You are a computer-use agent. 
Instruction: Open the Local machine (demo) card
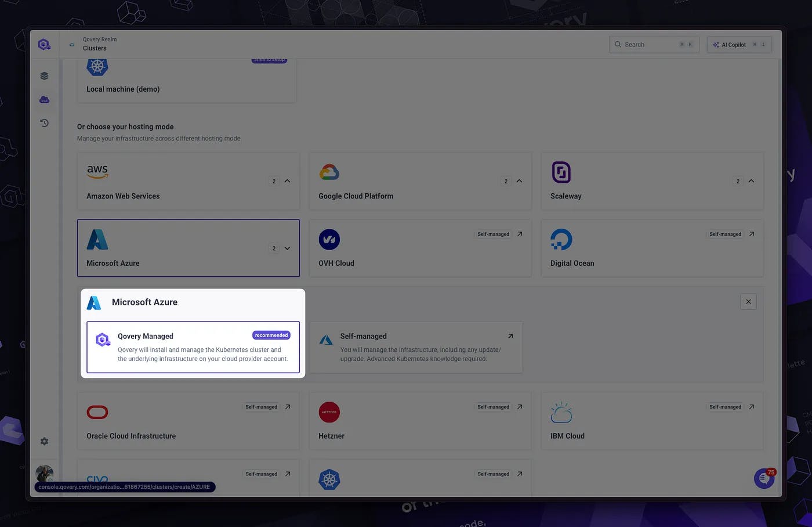[187, 80]
